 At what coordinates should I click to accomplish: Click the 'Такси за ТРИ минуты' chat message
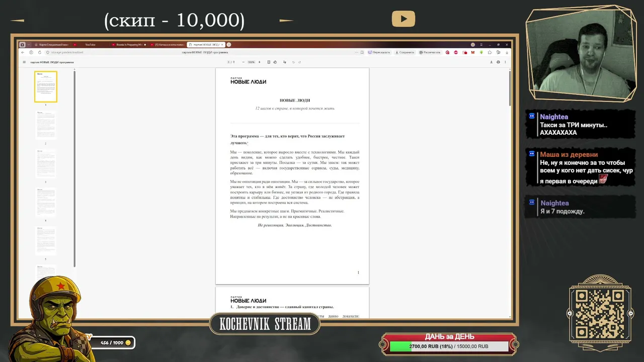[574, 129]
